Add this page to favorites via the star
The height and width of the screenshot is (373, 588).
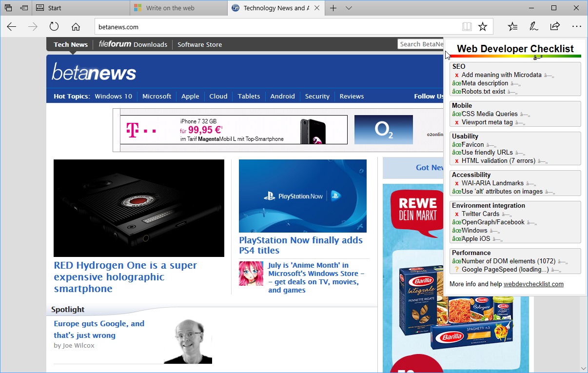pyautogui.click(x=483, y=26)
